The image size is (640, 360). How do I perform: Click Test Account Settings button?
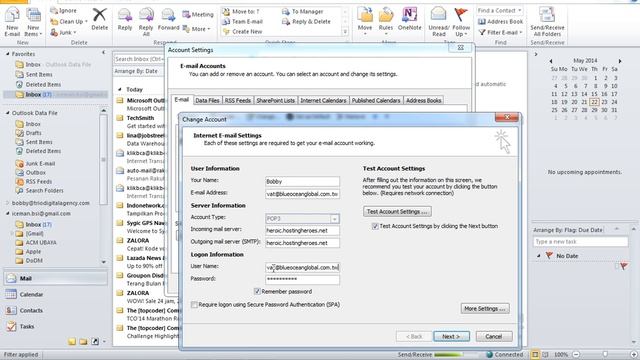point(397,211)
